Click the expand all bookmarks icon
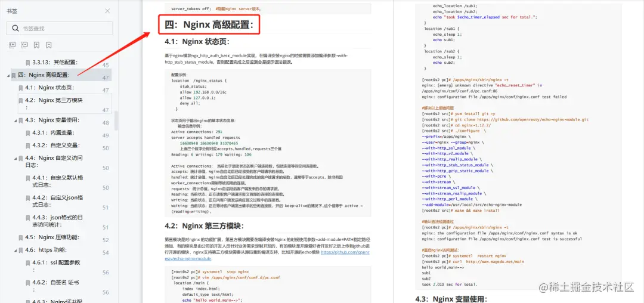The height and width of the screenshot is (303, 644). pyautogui.click(x=12, y=45)
